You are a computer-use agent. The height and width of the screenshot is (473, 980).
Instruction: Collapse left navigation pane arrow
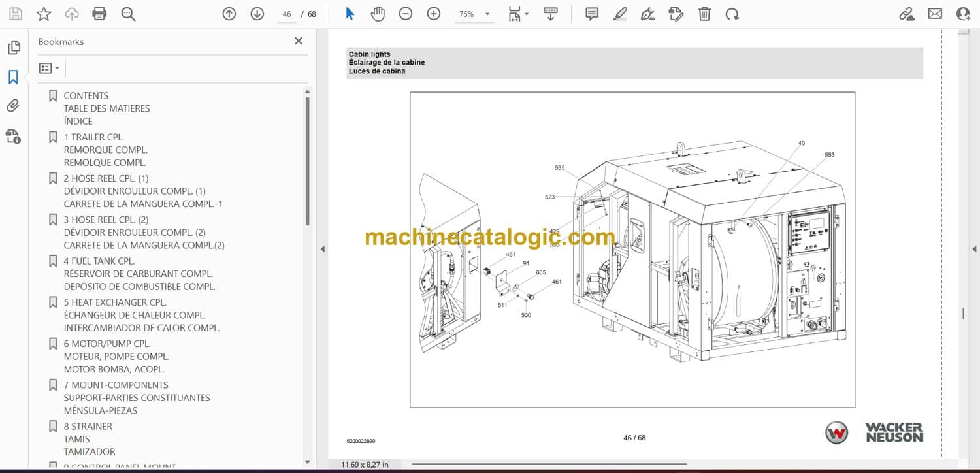click(x=321, y=249)
